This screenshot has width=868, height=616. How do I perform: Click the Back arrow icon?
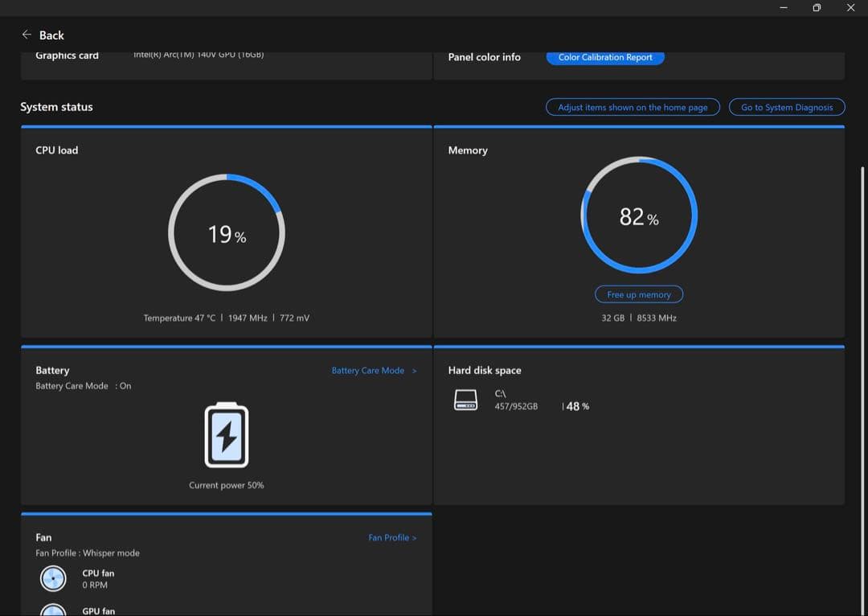point(27,35)
